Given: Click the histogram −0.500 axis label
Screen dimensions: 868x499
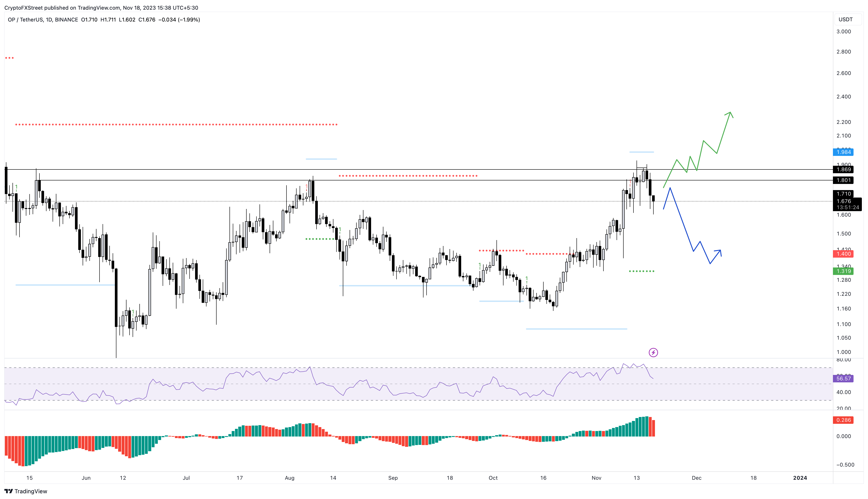Looking at the screenshot, I should click(x=845, y=465).
